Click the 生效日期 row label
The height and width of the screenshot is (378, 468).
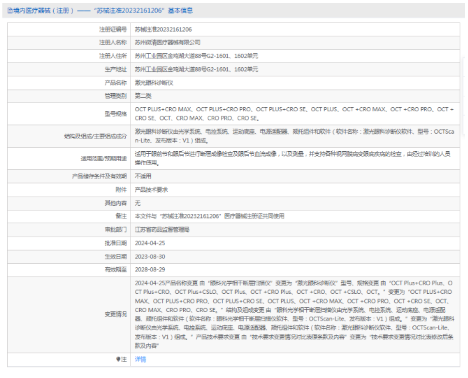pos(116,257)
